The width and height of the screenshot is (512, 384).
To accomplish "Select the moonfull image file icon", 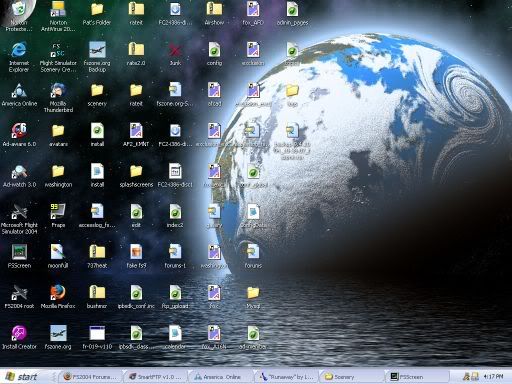I will (x=58, y=252).
